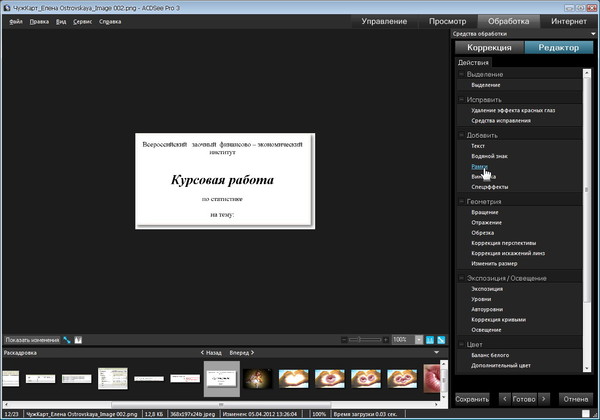
Task: Open the Файл menu
Action: [16, 22]
